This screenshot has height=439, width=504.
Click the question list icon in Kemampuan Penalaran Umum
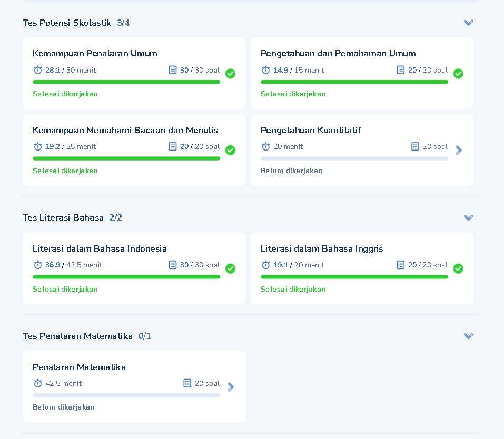pyautogui.click(x=173, y=69)
